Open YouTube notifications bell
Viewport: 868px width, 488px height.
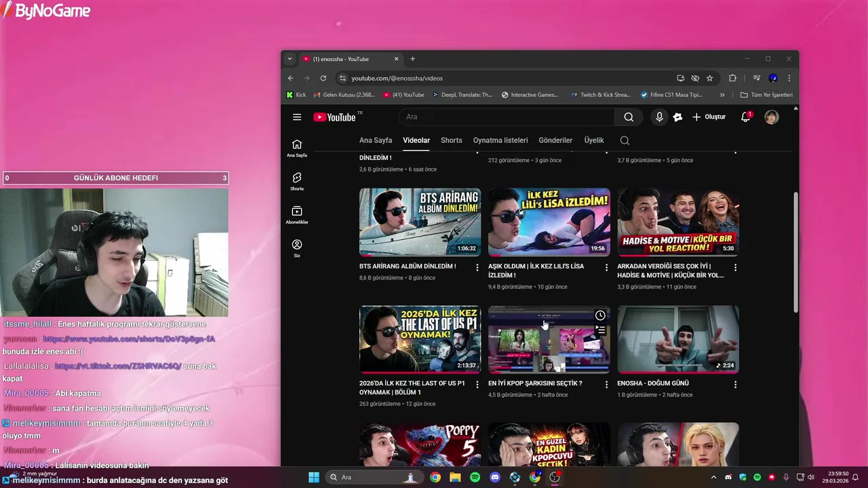pos(746,117)
